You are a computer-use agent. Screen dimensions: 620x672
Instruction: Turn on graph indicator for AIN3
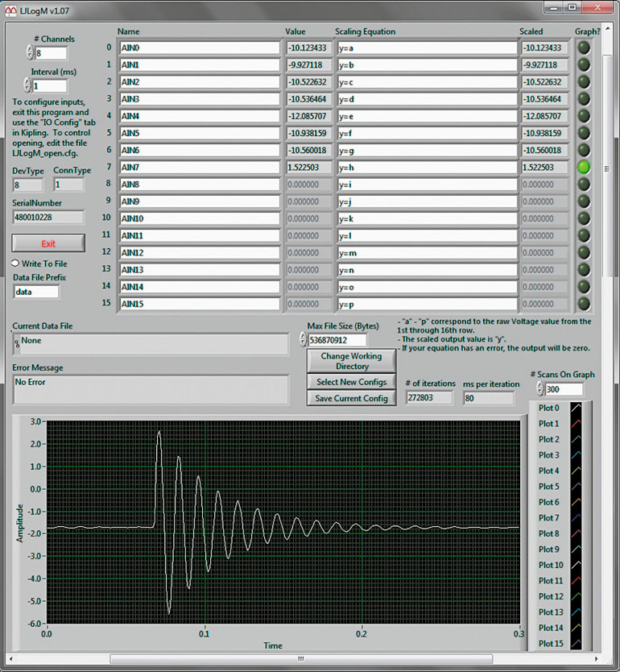(584, 99)
